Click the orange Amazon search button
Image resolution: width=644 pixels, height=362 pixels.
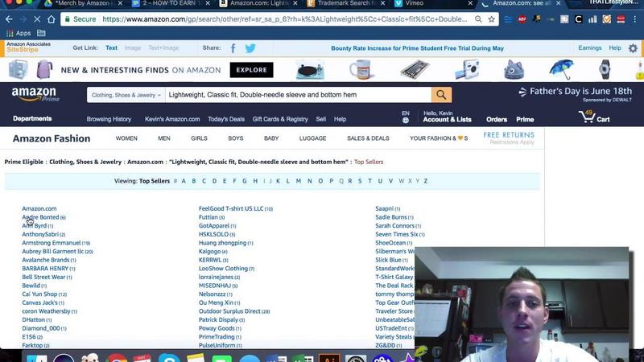click(x=441, y=95)
